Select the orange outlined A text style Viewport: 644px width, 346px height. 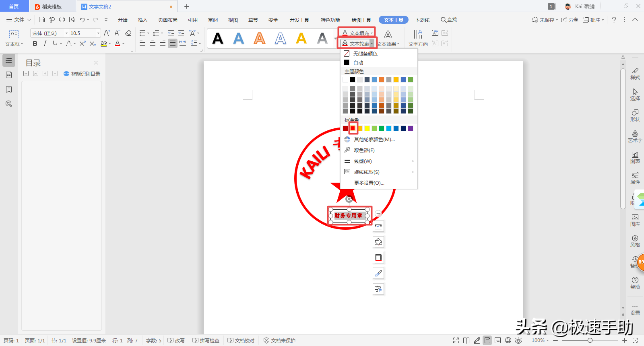(260, 39)
